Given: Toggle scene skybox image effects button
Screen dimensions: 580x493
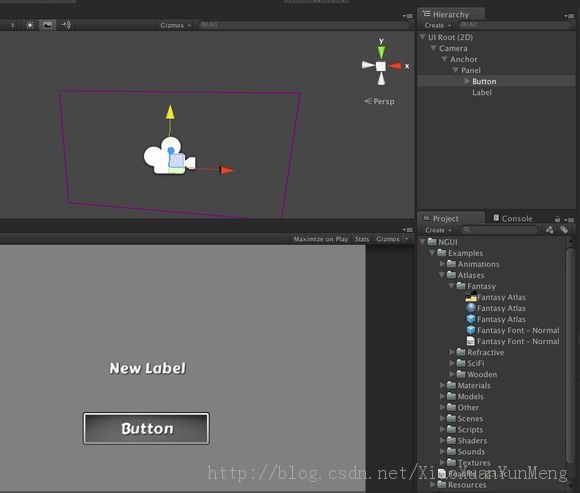Looking at the screenshot, I should point(47,25).
